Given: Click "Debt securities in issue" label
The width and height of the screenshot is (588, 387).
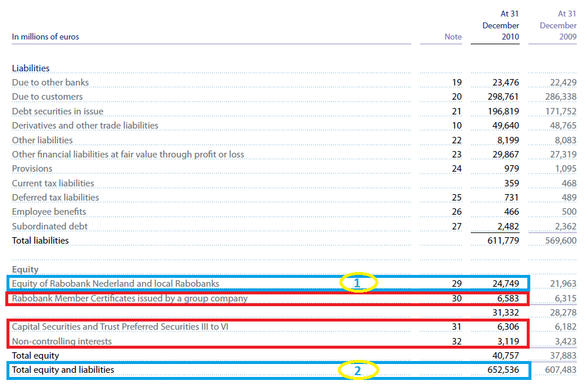Looking at the screenshot, I should coord(58,111).
